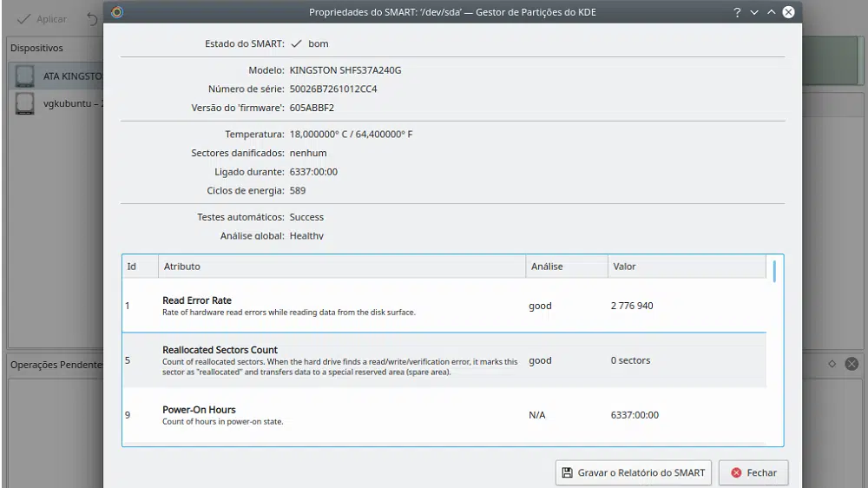
Task: Select ATA KINGSTON device icon in Dispositivos
Action: click(24, 76)
